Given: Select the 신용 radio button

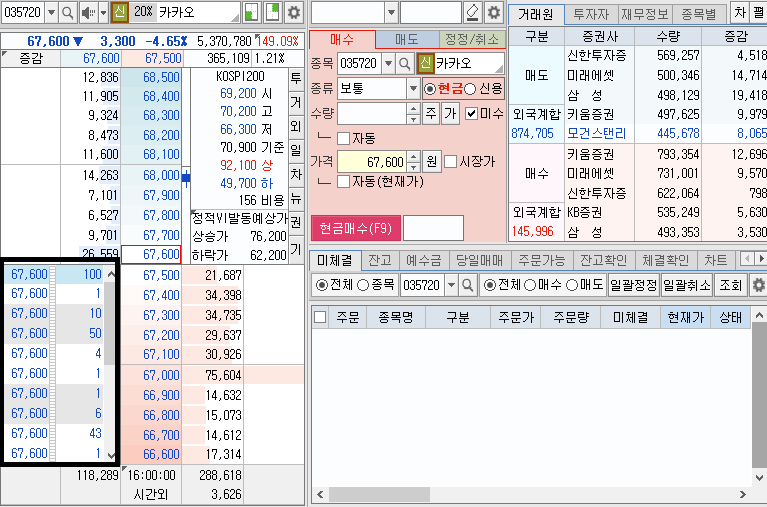Looking at the screenshot, I should click(470, 89).
